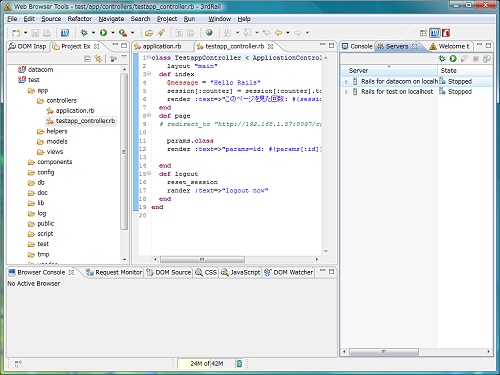Image resolution: width=500 pixels, height=375 pixels.
Task: Expand Rails for test on localhost row
Action: [x=346, y=92]
